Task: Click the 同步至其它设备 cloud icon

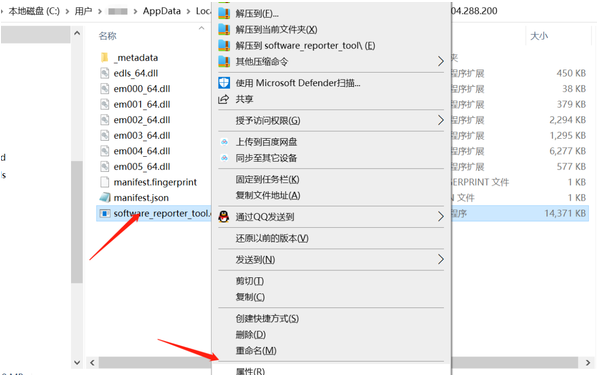Action: coord(224,158)
